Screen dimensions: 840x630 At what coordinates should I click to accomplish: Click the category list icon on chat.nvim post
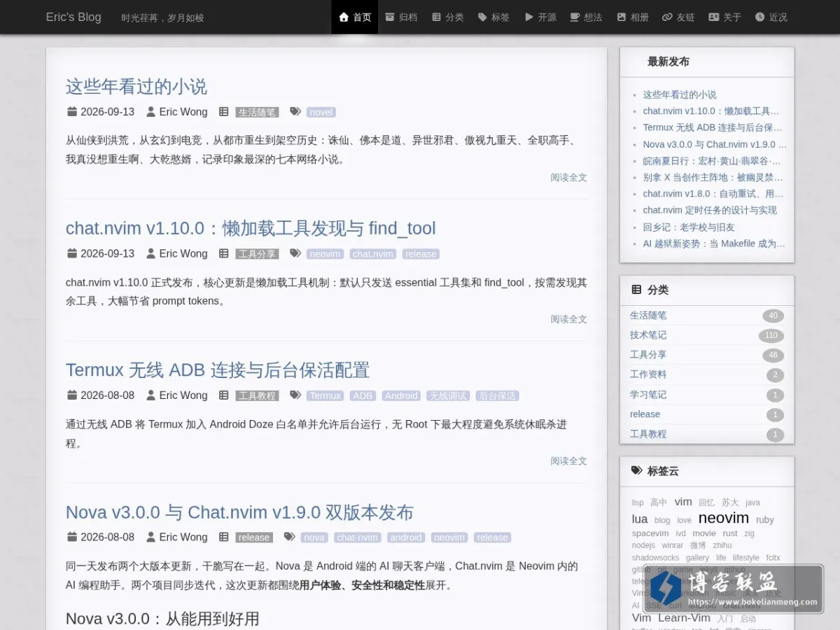(x=223, y=253)
